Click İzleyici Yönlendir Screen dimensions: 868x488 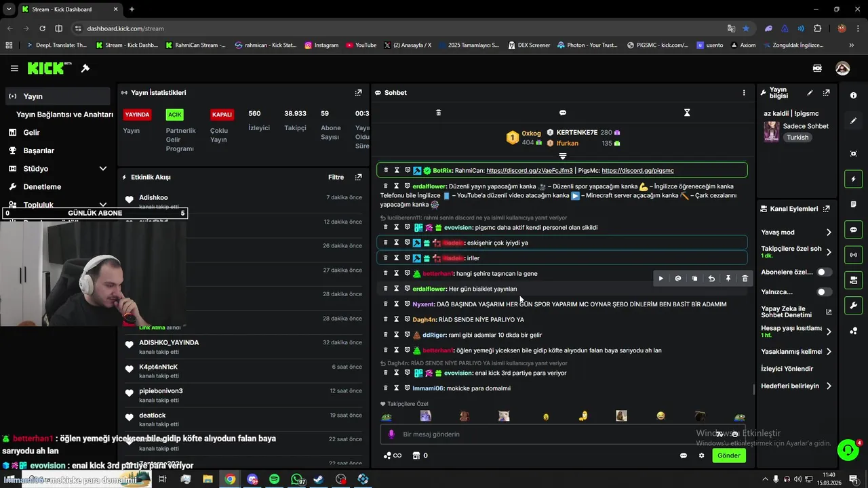tap(787, 369)
